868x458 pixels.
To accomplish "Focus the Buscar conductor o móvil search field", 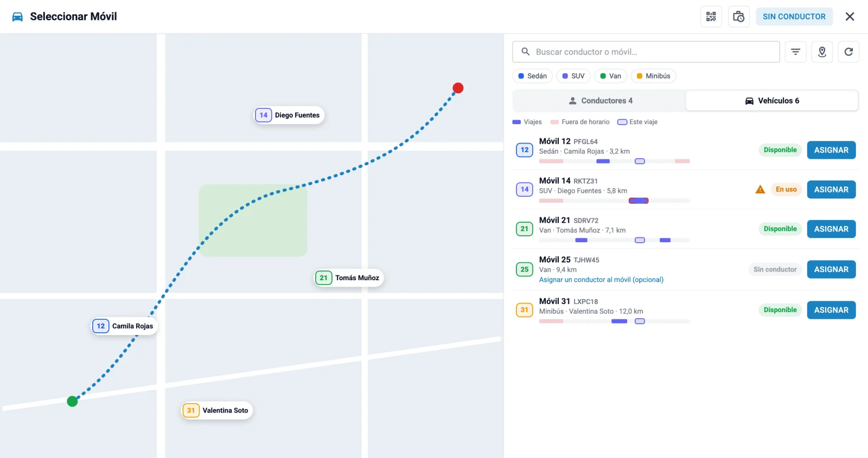I will 646,52.
